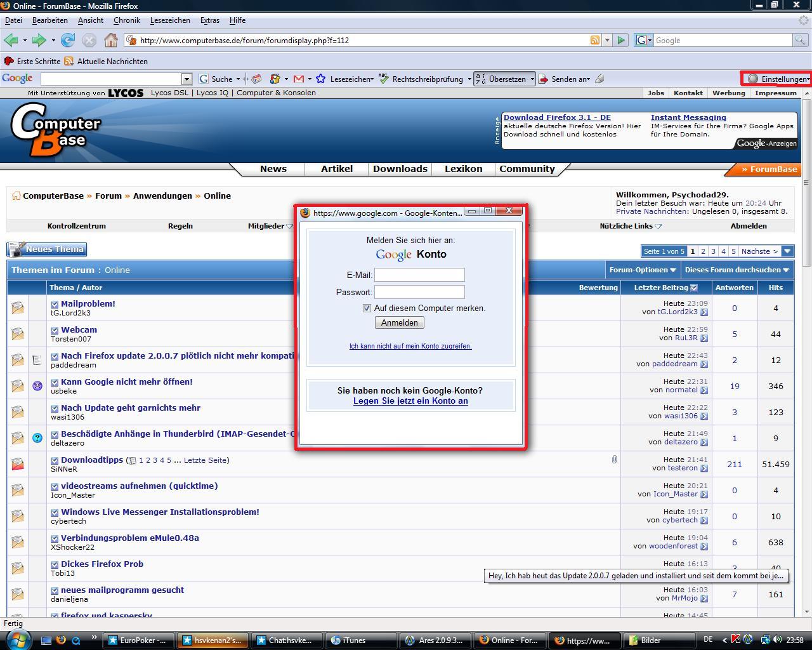The width and height of the screenshot is (812, 650).
Task: Click the Stop loading icon
Action: pyautogui.click(x=89, y=40)
